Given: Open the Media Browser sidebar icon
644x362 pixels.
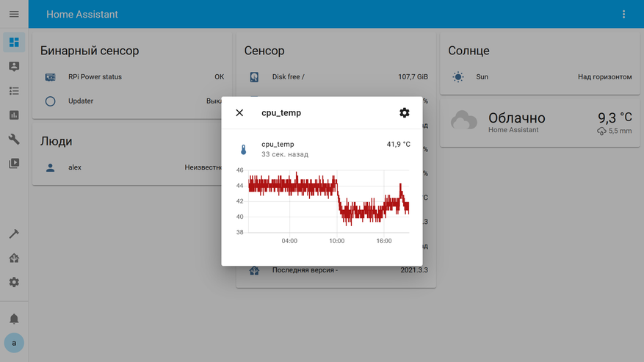Looking at the screenshot, I should [14, 163].
